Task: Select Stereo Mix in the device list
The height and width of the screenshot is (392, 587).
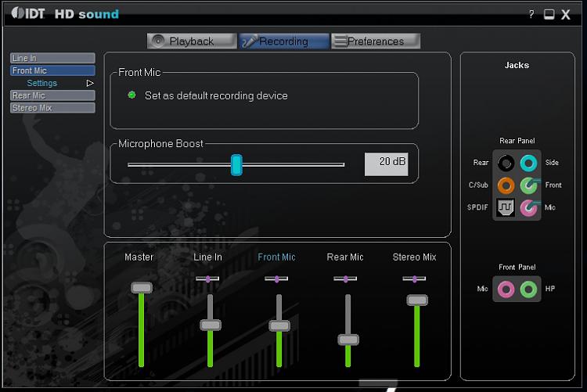Action: [x=52, y=108]
